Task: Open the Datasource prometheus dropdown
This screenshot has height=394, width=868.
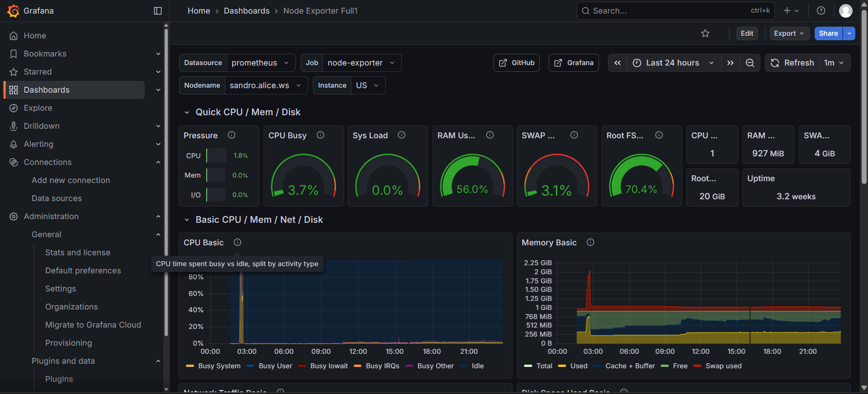Action: 260,63
